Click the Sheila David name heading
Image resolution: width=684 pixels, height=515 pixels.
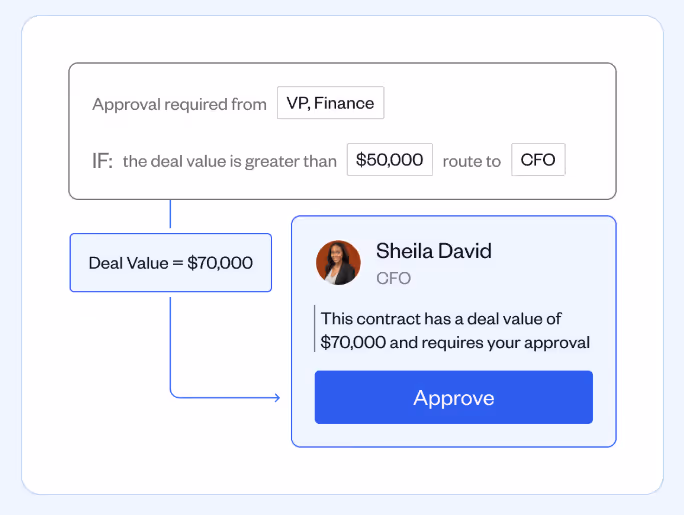(x=434, y=251)
